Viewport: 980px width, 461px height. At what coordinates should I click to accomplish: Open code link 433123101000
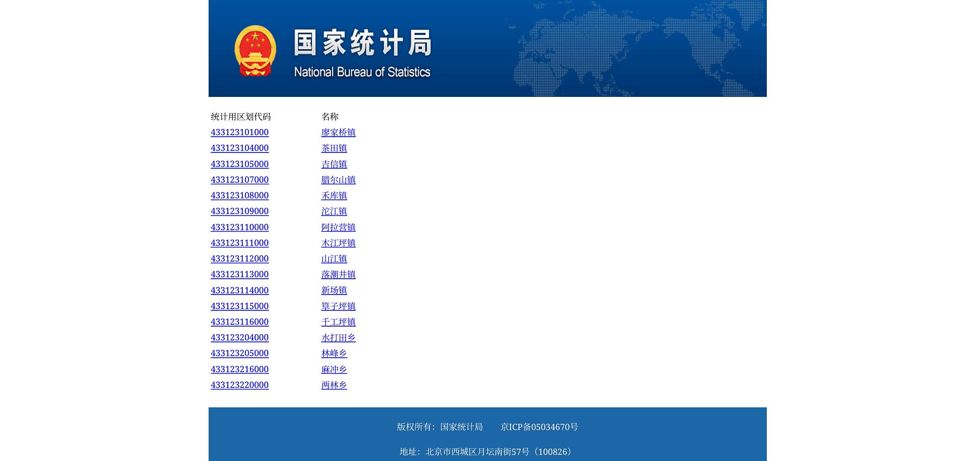(x=240, y=132)
